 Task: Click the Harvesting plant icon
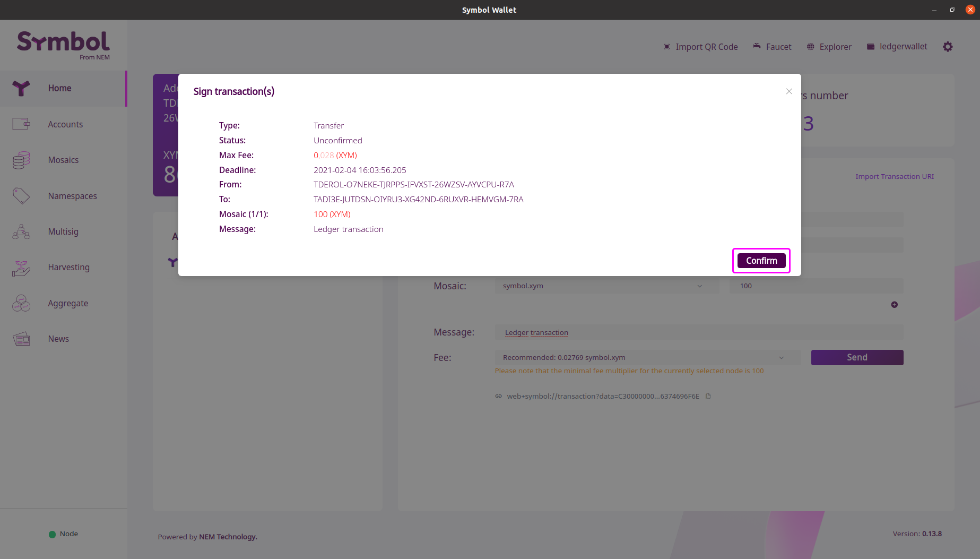(x=21, y=268)
